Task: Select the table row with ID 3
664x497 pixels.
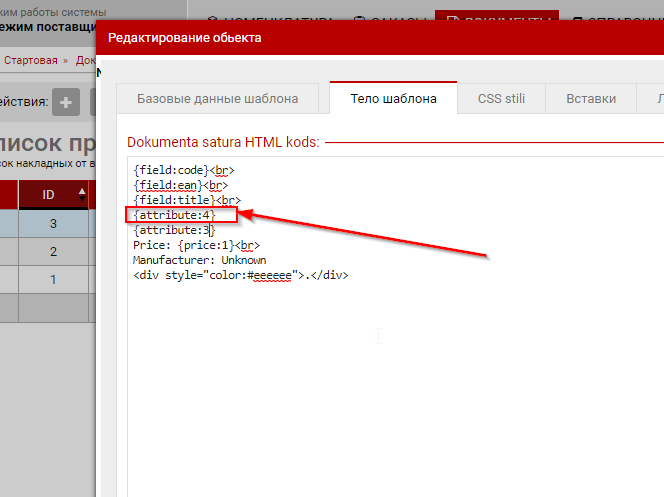Action: tap(52, 223)
